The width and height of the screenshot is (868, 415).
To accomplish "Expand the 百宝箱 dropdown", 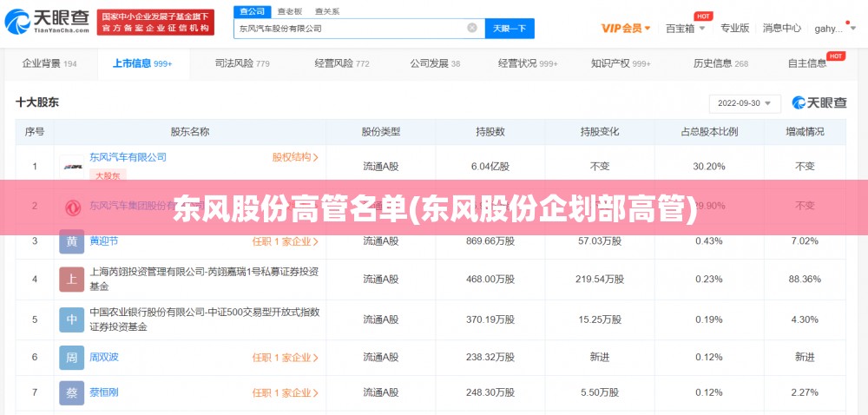I will coord(686,29).
